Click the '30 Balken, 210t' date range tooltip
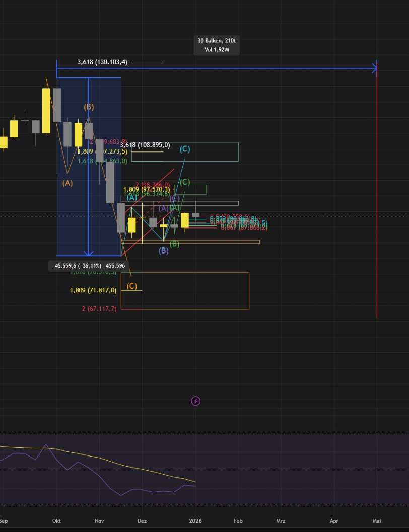The width and height of the screenshot is (409, 532). [217, 45]
